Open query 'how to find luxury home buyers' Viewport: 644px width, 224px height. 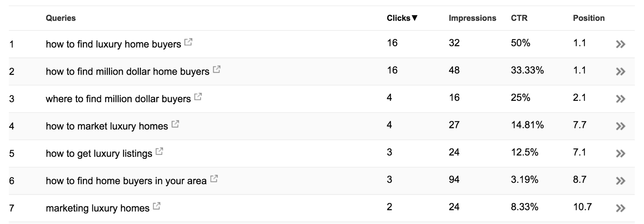click(113, 44)
